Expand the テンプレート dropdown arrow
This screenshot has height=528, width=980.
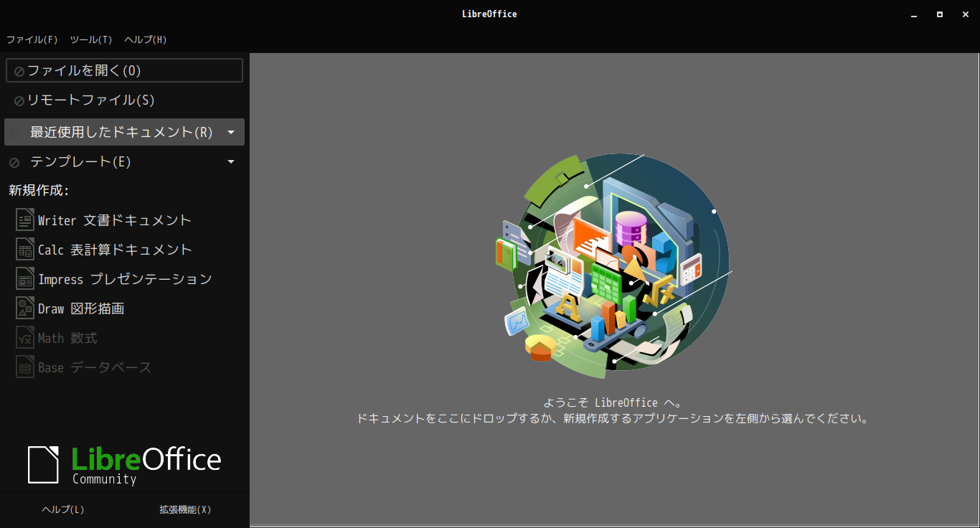(231, 162)
